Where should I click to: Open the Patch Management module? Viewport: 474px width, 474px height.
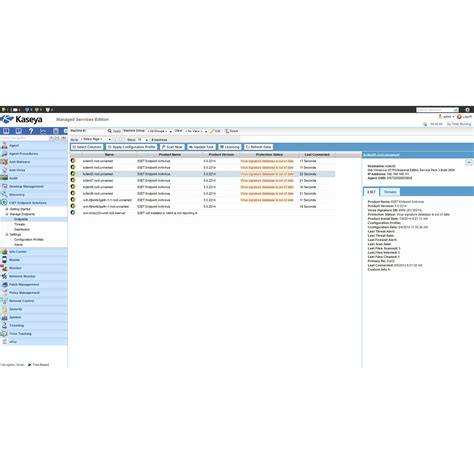[x=34, y=285]
